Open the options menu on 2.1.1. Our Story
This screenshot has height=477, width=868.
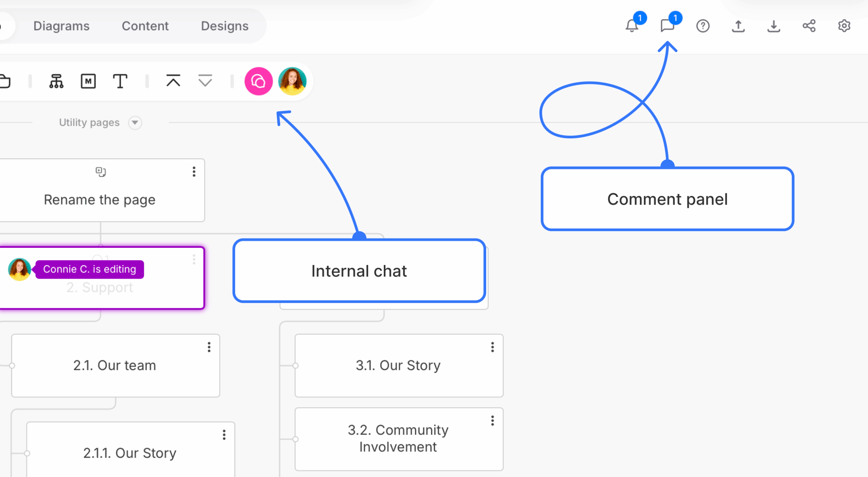coord(224,435)
